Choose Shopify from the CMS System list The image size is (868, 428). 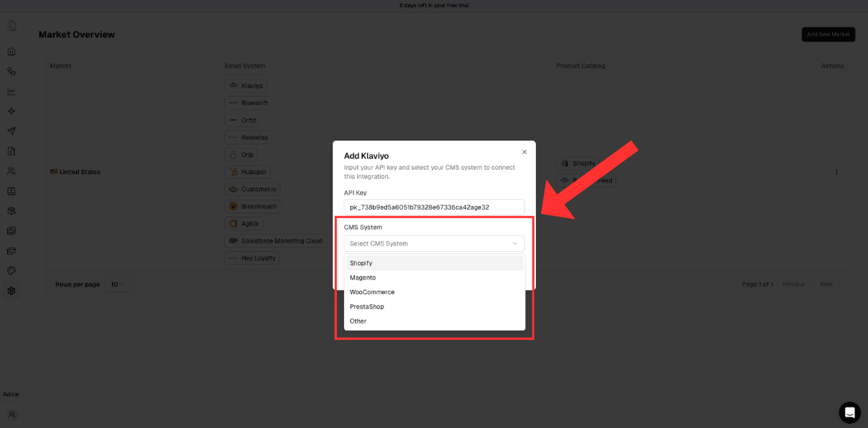tap(434, 263)
